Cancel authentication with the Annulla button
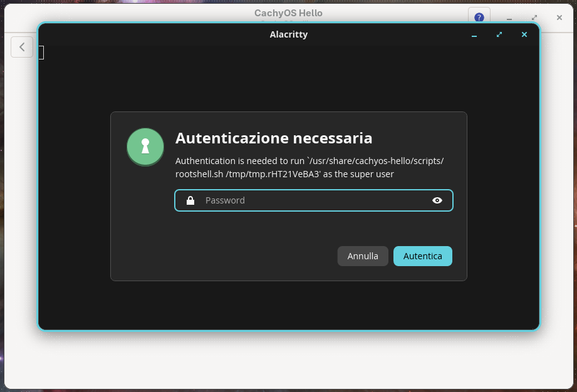577x392 pixels. [363, 256]
